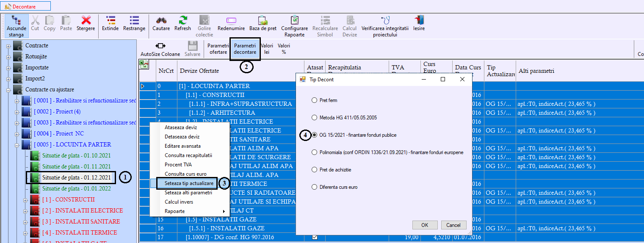Screen dimensions: 644x243
Task: Collapse the Contracte cu ajustare node
Action: pyautogui.click(x=8, y=90)
